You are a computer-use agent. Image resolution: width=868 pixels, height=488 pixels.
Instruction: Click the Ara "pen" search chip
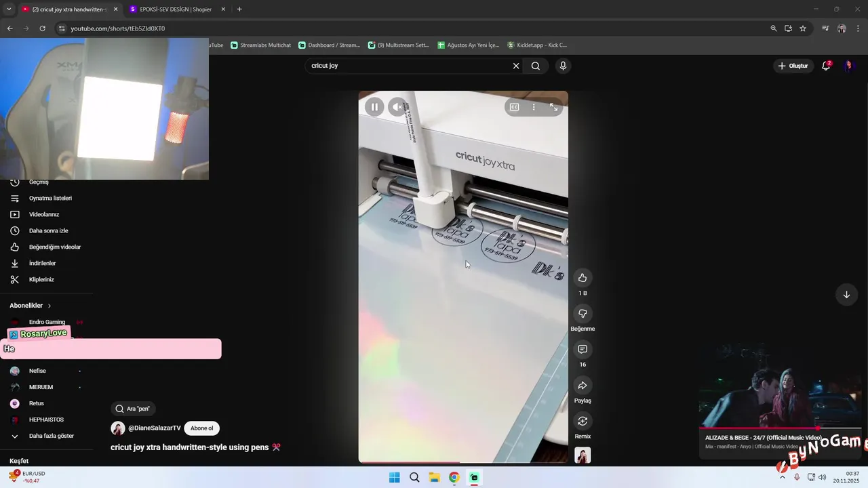(133, 409)
